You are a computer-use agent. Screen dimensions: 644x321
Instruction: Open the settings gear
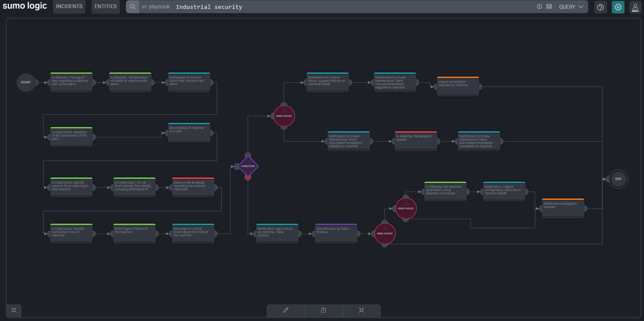click(x=618, y=7)
